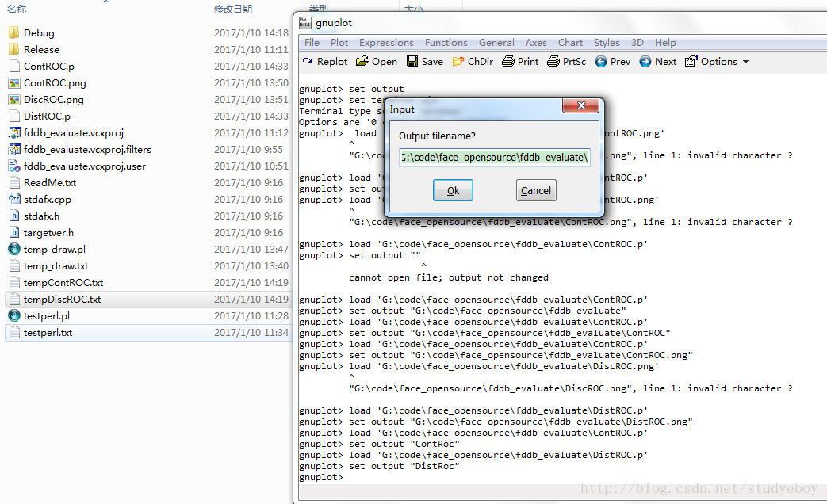This screenshot has width=827, height=504.
Task: Click "cannot open file; output not changed" message
Action: 448,277
